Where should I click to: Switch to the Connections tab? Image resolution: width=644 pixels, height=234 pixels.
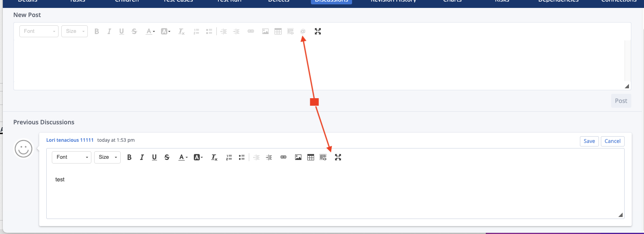[619, 1]
